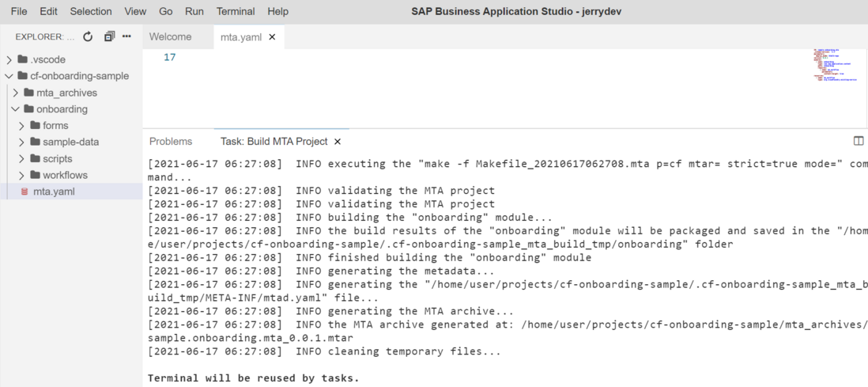Expand the forms folder
The height and width of the screenshot is (387, 868).
22,126
